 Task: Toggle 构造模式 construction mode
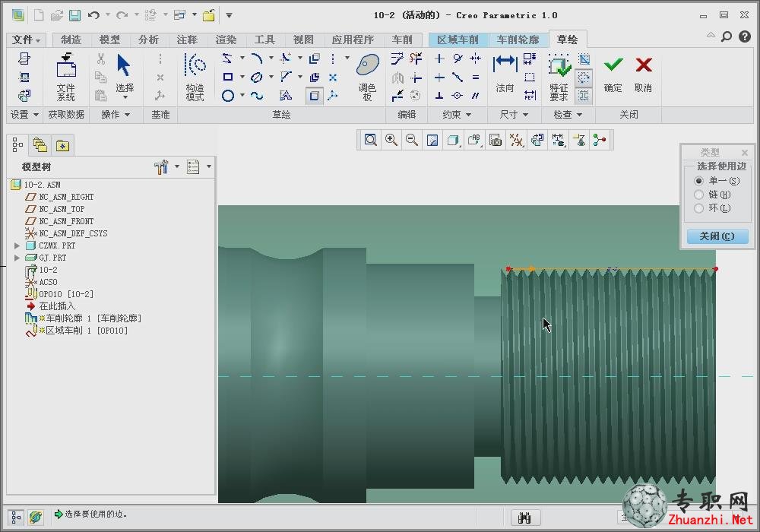(195, 77)
